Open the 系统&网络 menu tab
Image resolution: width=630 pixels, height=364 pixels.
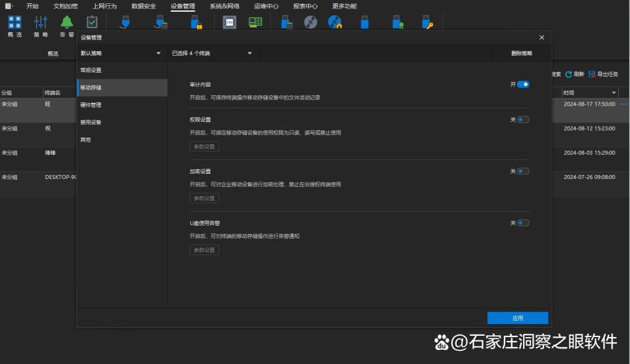[224, 6]
